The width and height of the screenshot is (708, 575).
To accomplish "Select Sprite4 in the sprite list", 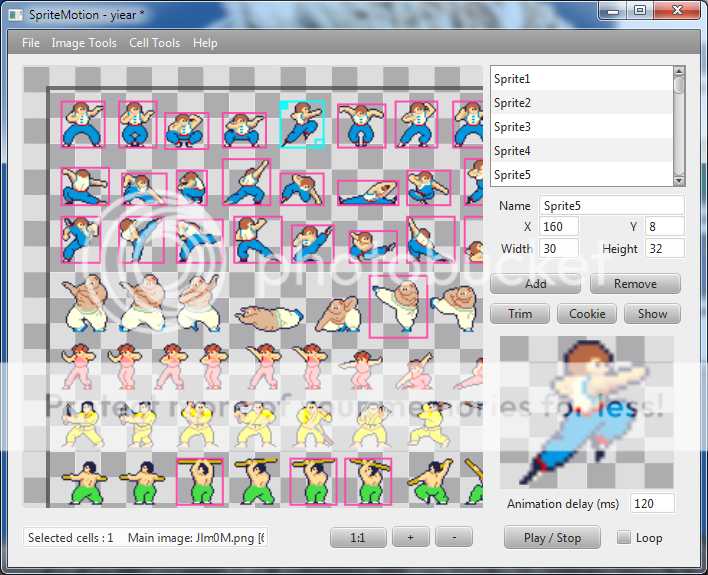I will (582, 150).
